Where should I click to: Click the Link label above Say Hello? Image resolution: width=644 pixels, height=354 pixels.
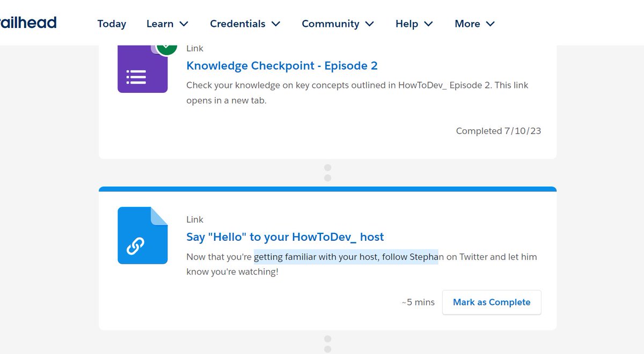pyautogui.click(x=195, y=219)
